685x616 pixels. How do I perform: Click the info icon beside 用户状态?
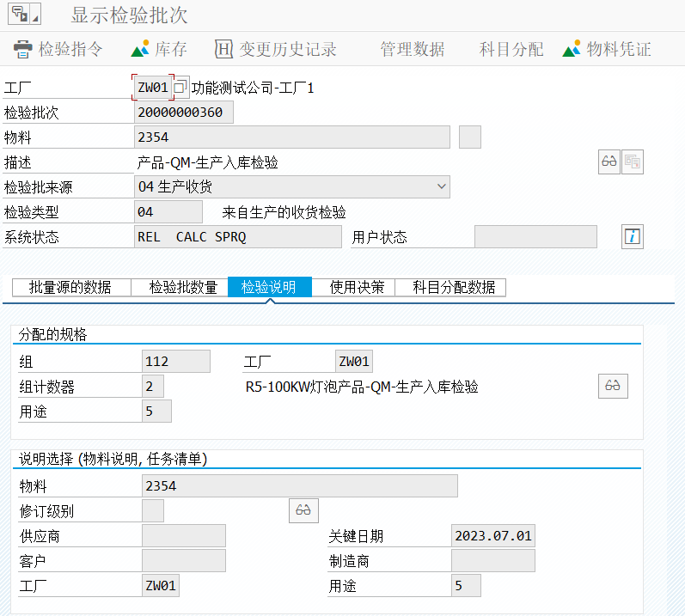pos(633,237)
